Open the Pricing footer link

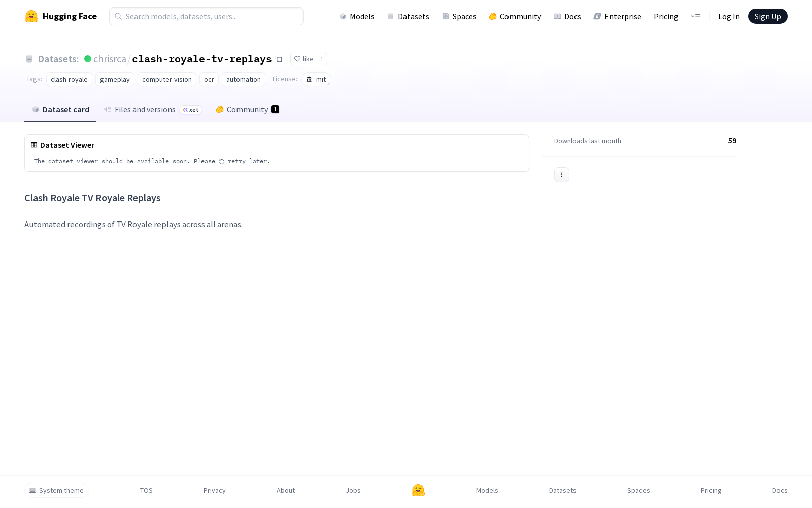(x=711, y=490)
